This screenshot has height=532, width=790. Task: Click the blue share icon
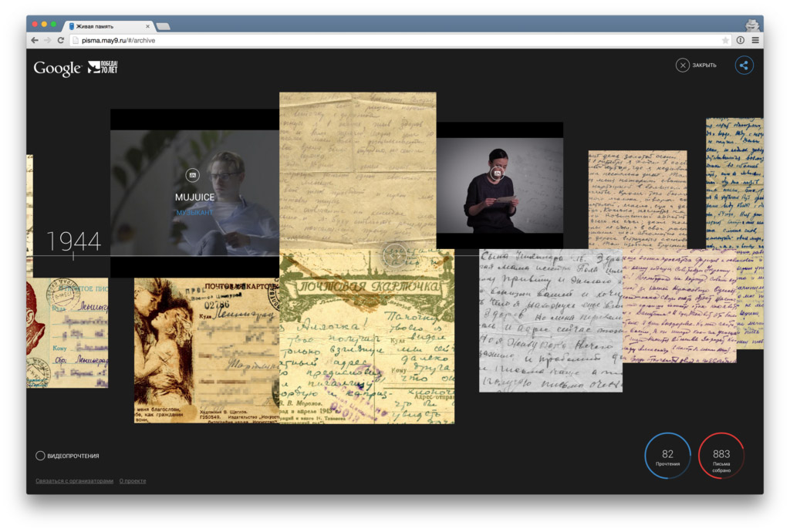[x=744, y=66]
